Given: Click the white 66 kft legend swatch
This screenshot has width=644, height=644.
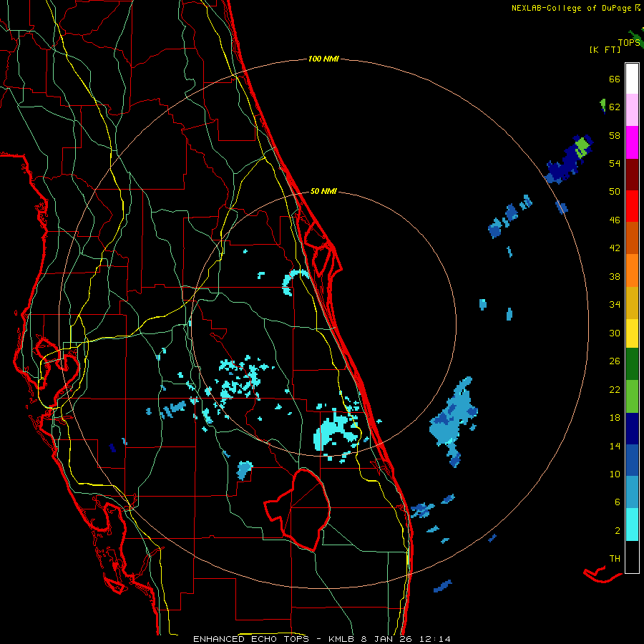Looking at the screenshot, I should (632, 79).
